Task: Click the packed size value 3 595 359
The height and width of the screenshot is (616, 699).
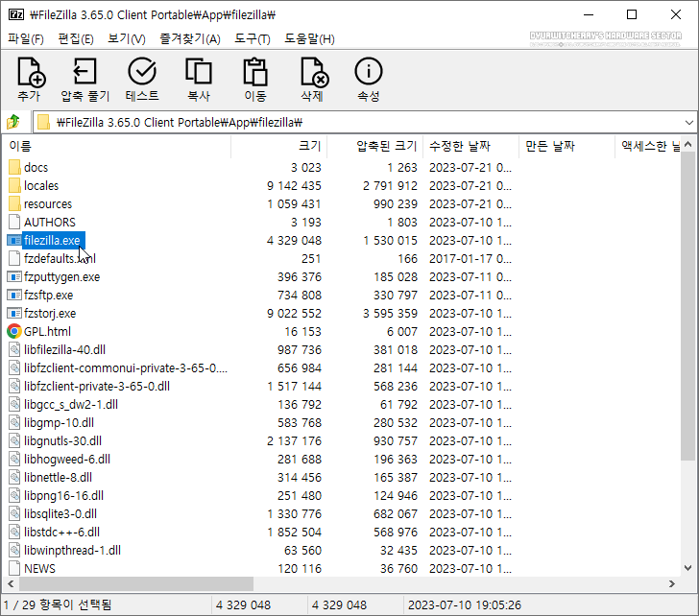Action: coord(390,314)
